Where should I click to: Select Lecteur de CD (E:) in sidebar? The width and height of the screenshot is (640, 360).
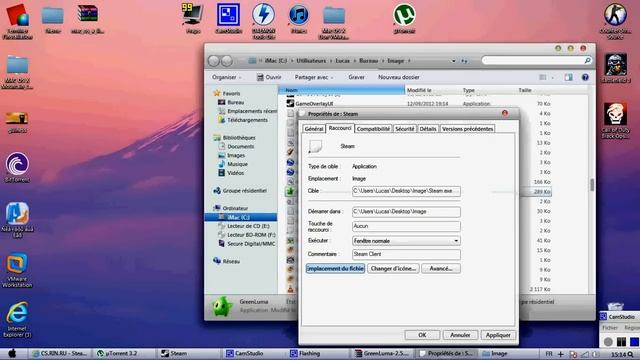tap(248, 226)
